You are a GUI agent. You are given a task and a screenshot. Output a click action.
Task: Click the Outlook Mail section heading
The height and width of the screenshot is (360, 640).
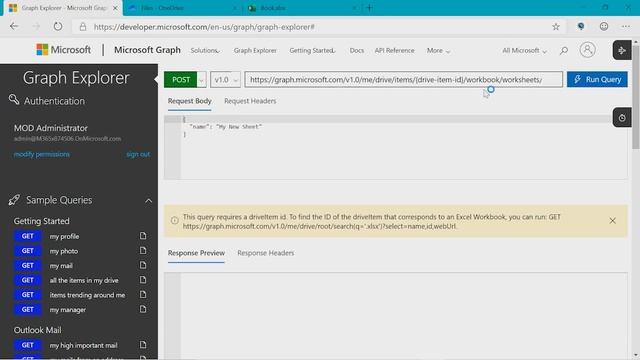[x=38, y=330]
